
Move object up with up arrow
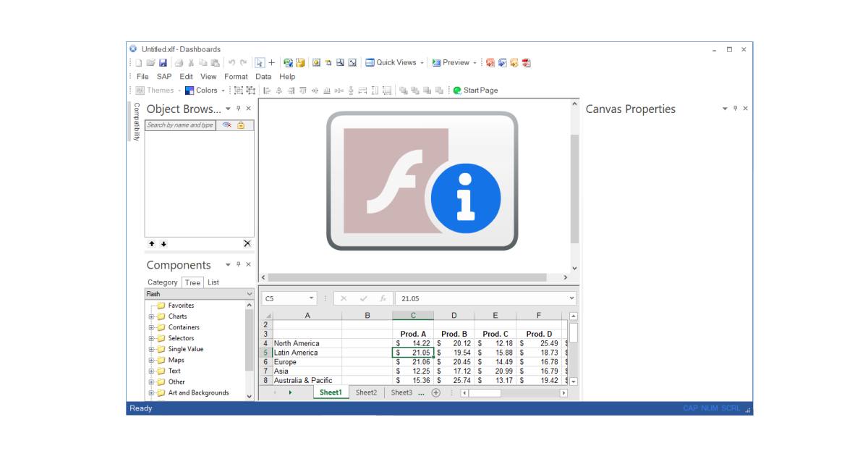[x=151, y=244]
